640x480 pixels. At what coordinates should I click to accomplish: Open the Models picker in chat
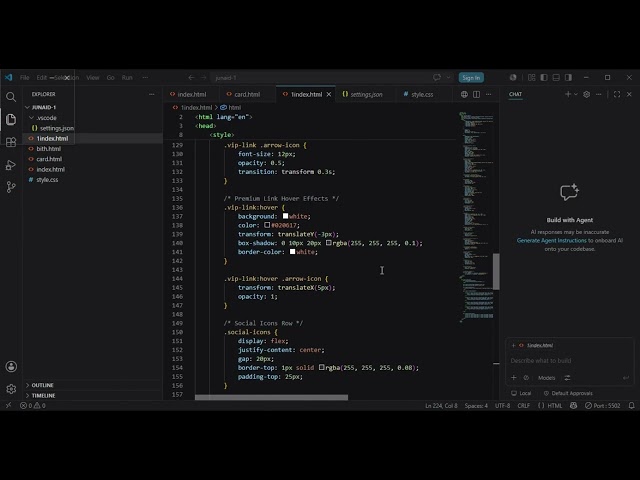pyautogui.click(x=547, y=378)
